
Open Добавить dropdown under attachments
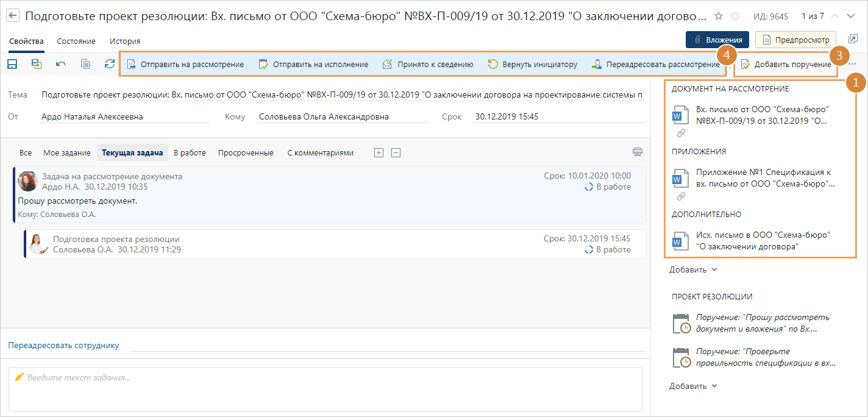693,269
